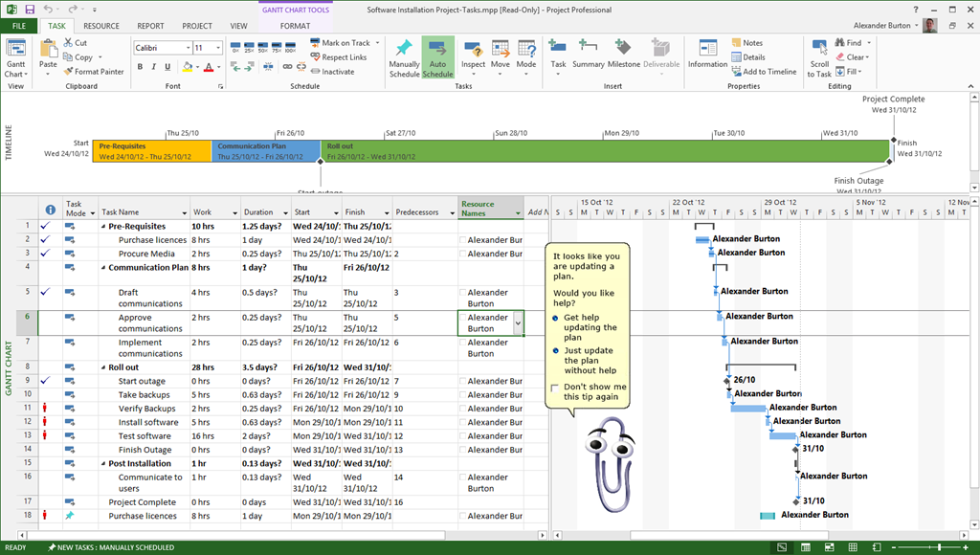
Task: Open the Resource Names column filter dropdown
Action: click(x=518, y=213)
